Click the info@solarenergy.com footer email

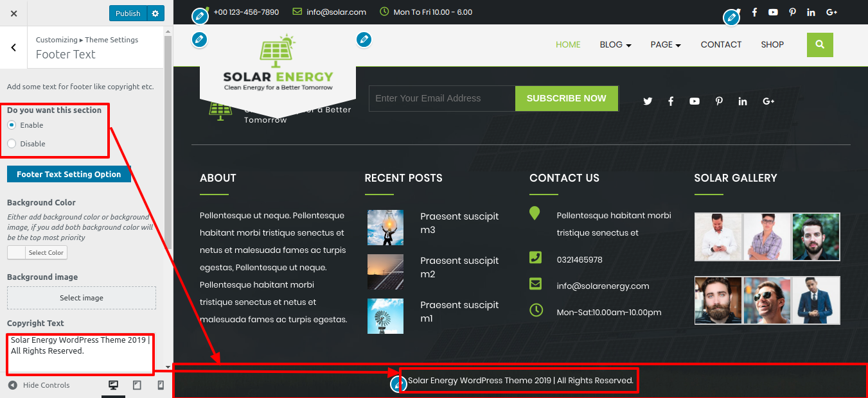tap(603, 286)
